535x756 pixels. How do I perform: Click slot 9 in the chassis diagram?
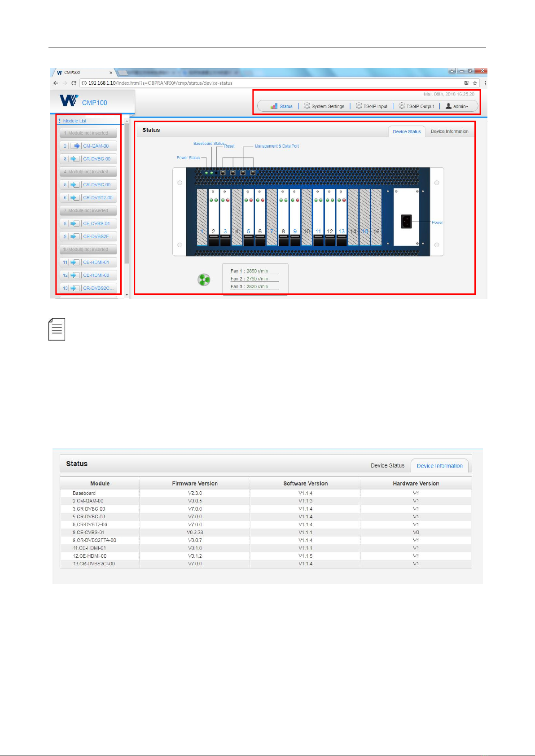(x=295, y=217)
